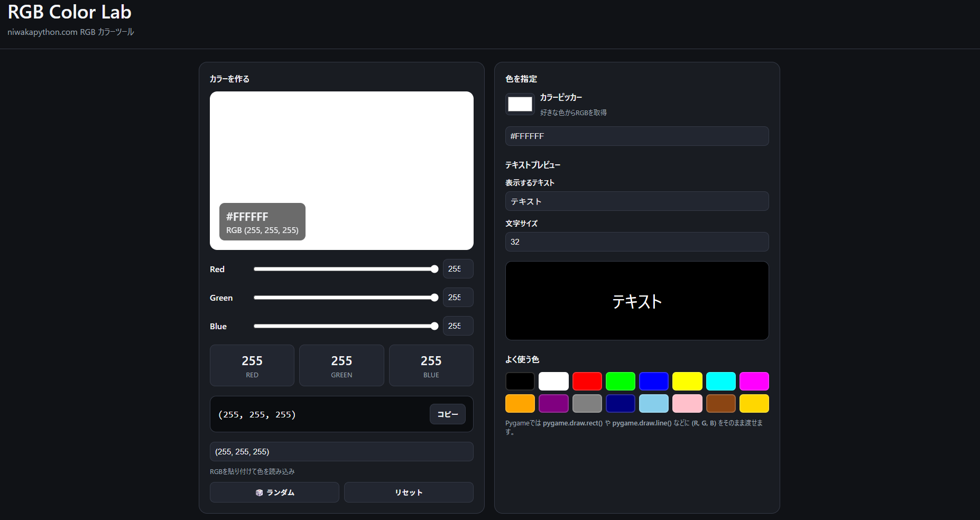Click the ランダム random color button
This screenshot has width=980, height=520.
(x=274, y=492)
